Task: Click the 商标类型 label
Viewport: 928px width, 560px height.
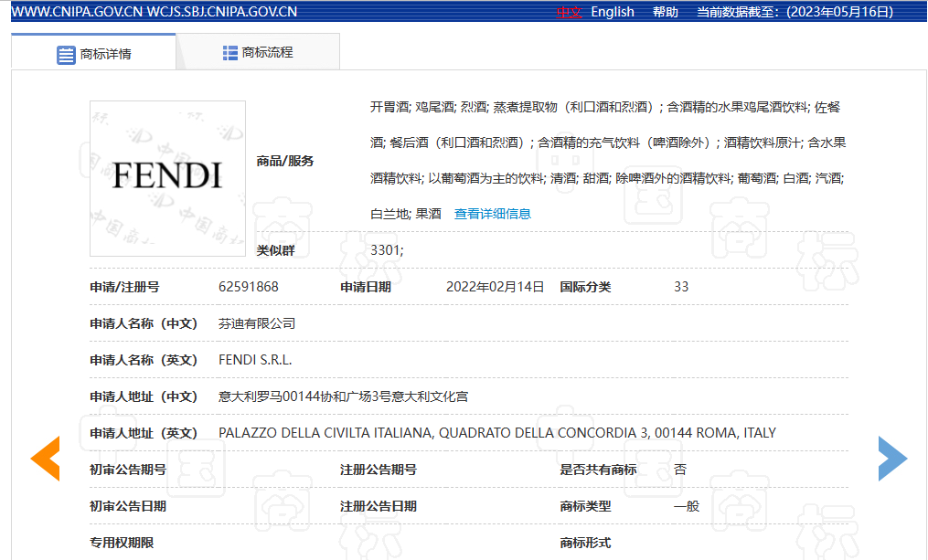Action: click(x=585, y=506)
